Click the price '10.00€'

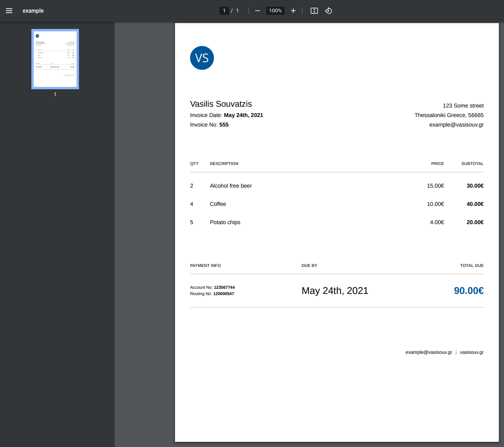coord(435,204)
